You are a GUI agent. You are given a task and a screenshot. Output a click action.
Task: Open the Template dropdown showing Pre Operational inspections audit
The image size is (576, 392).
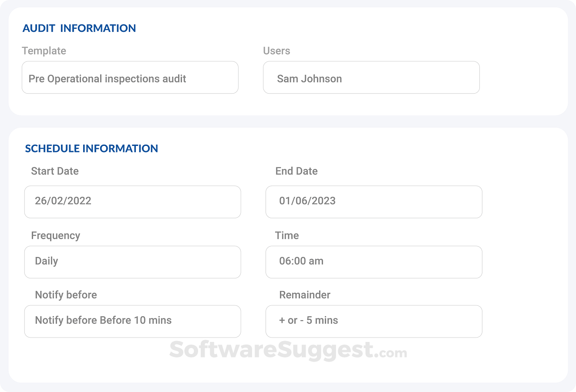coord(130,78)
